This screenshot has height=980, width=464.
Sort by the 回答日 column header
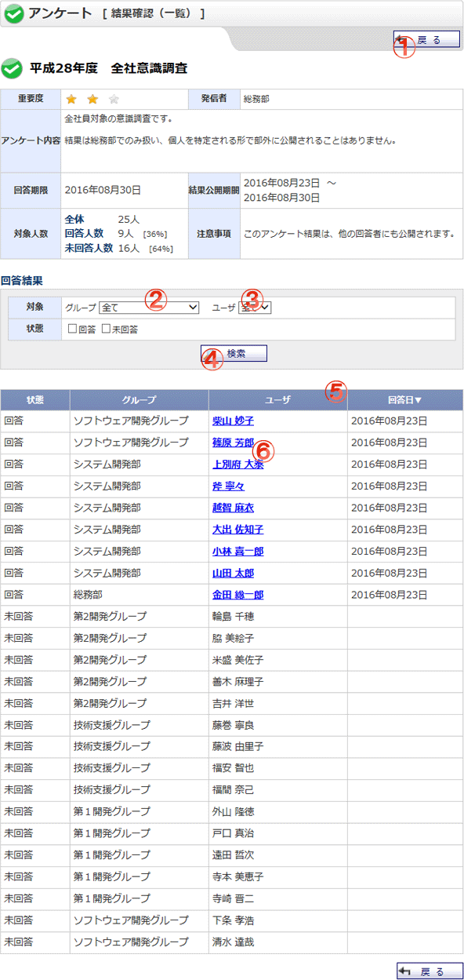tap(404, 399)
